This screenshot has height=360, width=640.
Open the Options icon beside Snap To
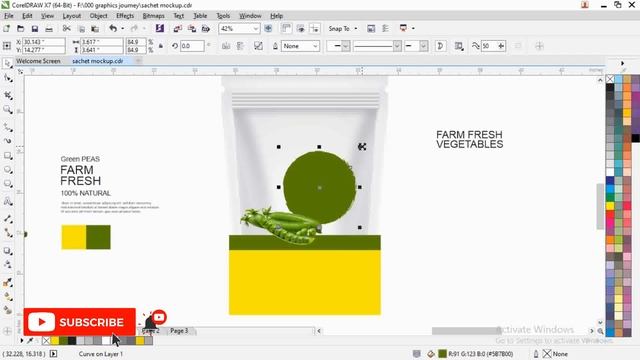pyautogui.click(x=371, y=29)
